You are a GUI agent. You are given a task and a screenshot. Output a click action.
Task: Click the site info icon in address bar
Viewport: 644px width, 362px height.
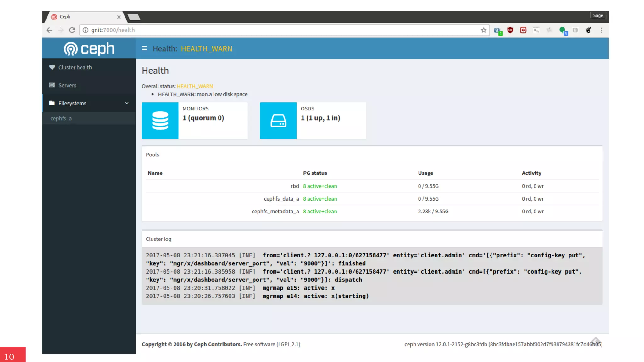[x=86, y=30]
